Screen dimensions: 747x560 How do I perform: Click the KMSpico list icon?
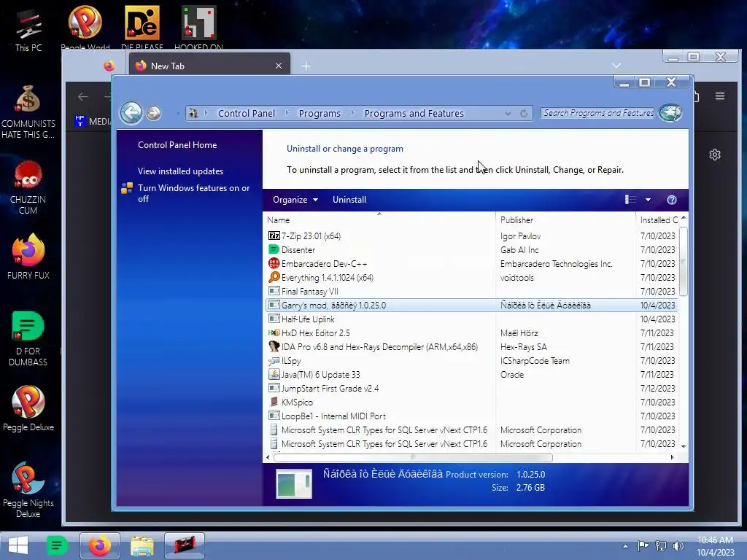coord(274,402)
